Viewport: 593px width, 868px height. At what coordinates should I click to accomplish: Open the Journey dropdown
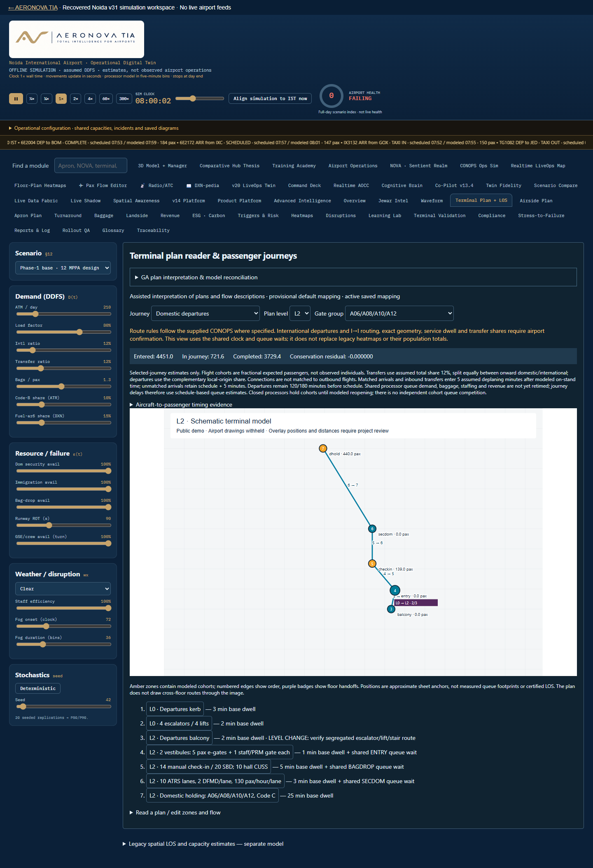pos(205,314)
